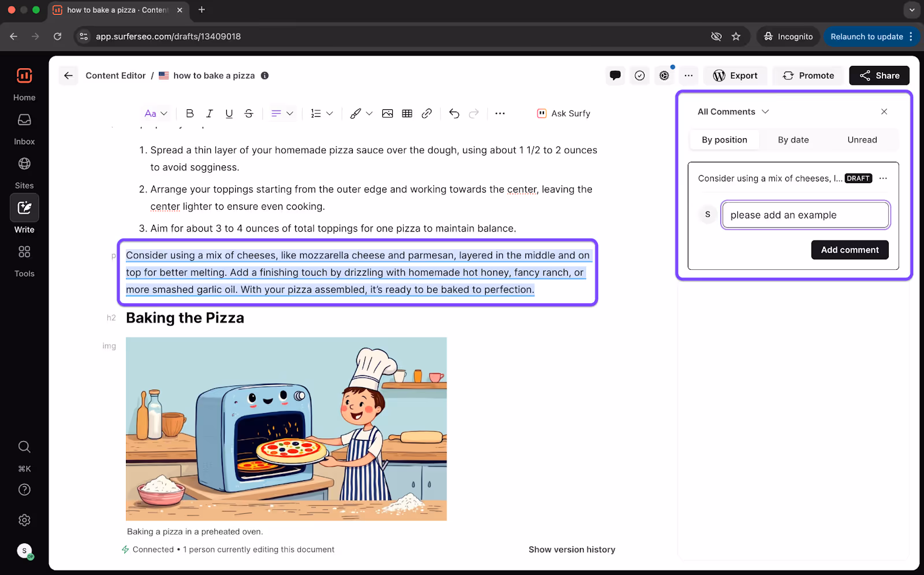Image resolution: width=924 pixels, height=575 pixels.
Task: Show version history
Action: tap(572, 550)
